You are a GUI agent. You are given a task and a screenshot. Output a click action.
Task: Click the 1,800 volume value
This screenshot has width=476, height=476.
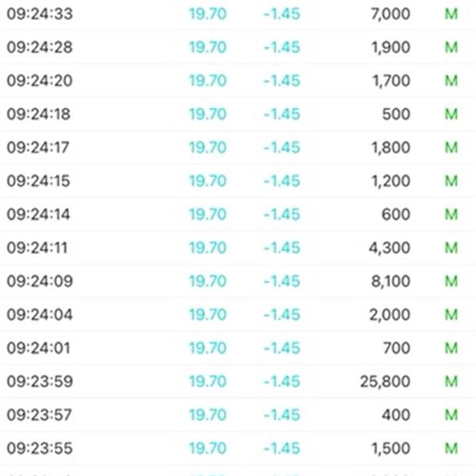pos(391,148)
